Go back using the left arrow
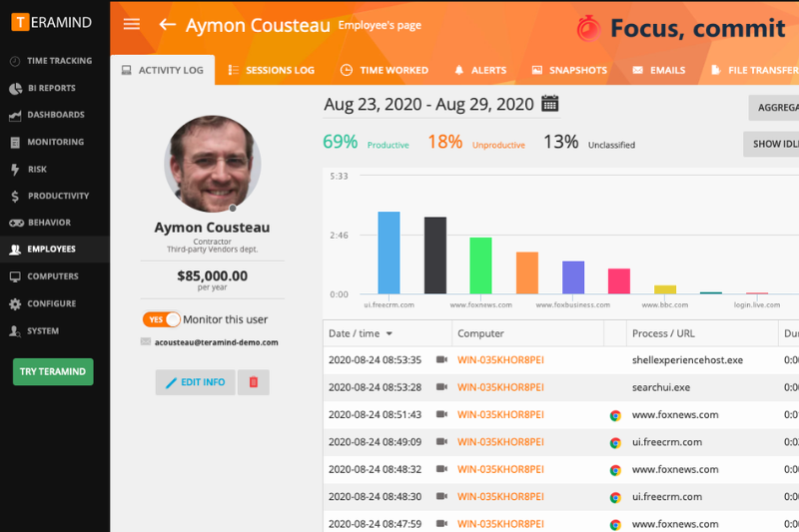This screenshot has height=532, width=799. coord(167,24)
